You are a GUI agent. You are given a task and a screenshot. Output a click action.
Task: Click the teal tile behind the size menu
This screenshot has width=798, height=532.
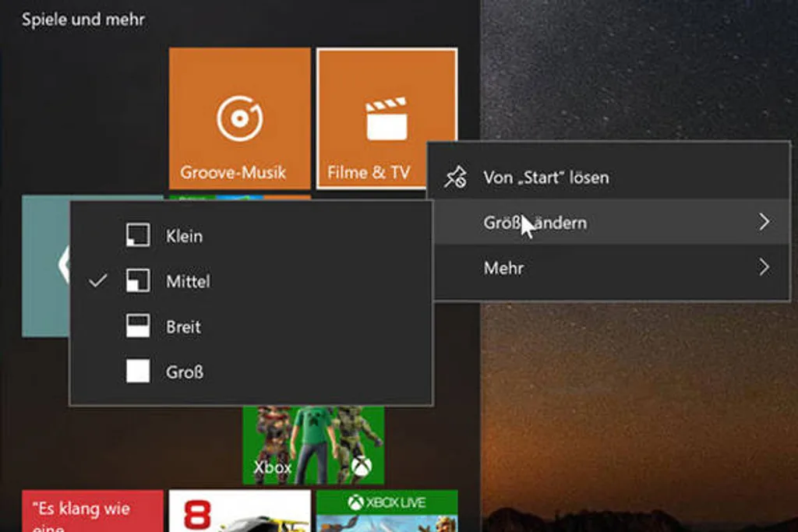point(45,266)
